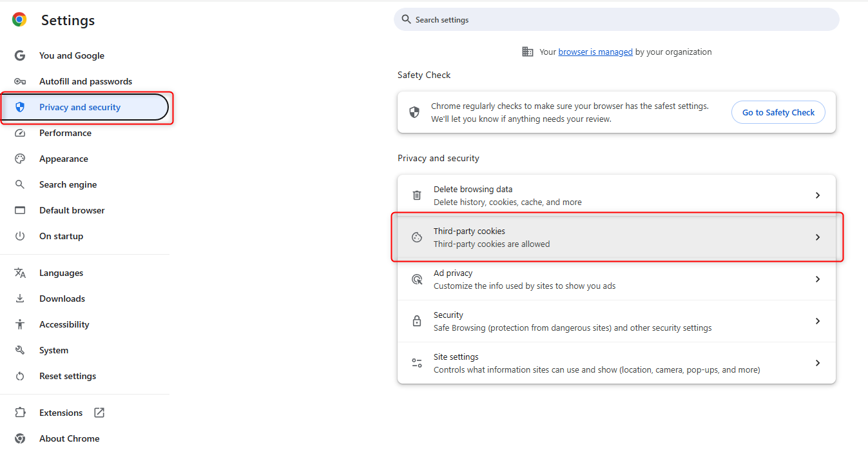Expand Delete browsing data with its chevron

tap(818, 195)
